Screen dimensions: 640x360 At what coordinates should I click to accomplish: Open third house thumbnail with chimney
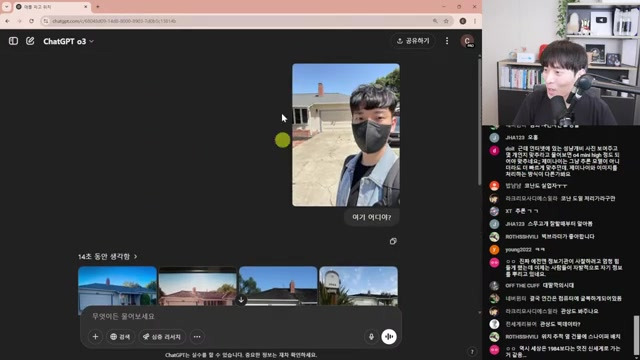(x=278, y=287)
